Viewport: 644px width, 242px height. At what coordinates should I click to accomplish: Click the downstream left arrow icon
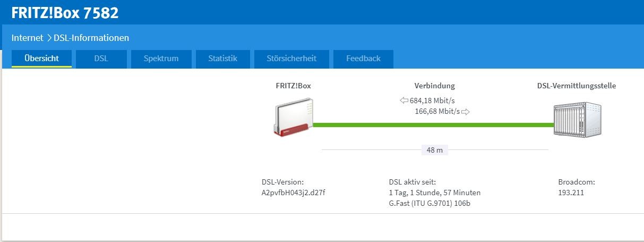pos(404,101)
